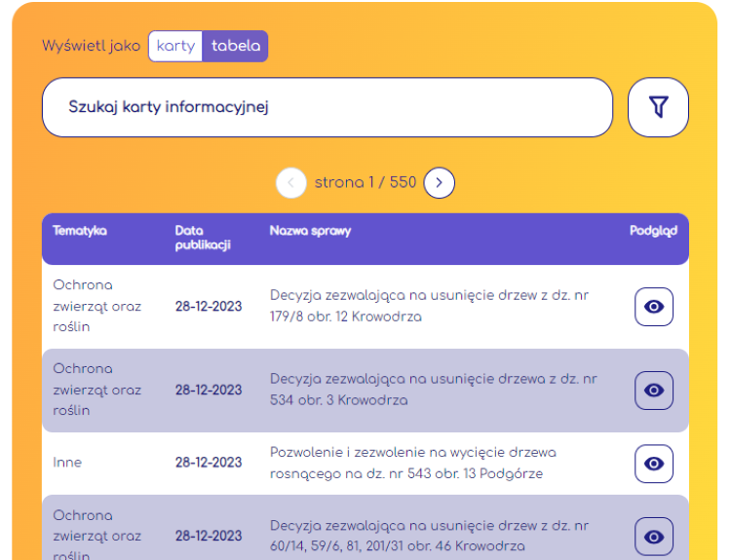
Task: Click the previous page arrow
Action: click(290, 183)
